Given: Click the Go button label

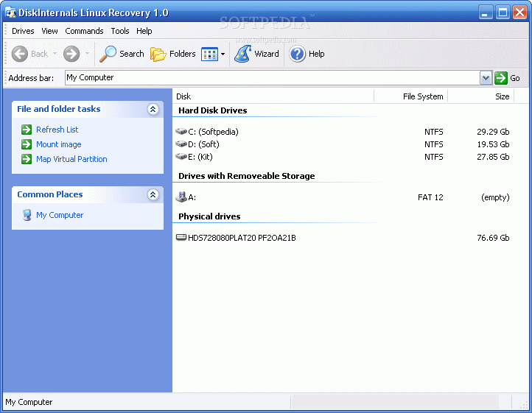Looking at the screenshot, I should point(515,78).
